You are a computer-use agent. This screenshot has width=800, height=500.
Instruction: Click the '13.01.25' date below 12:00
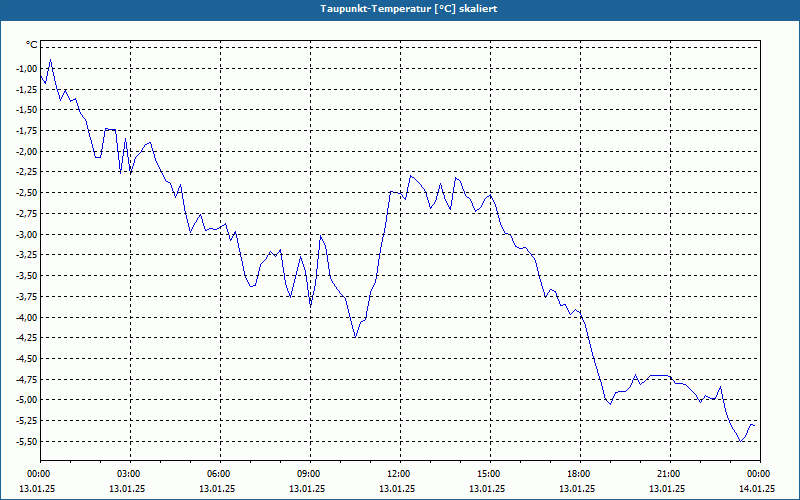tap(397, 488)
